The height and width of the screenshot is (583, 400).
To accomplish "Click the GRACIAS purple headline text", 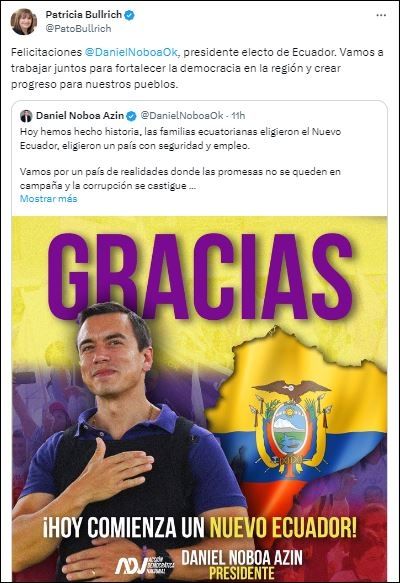I will point(201,277).
